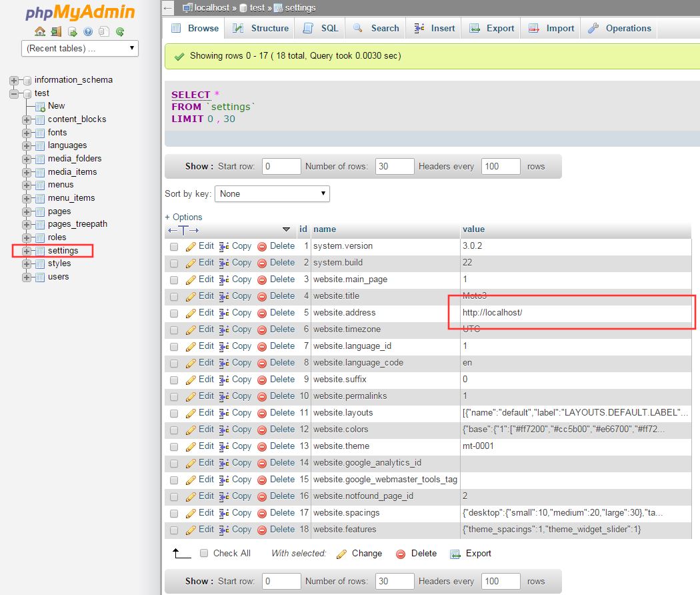The image size is (700, 595).
Task: Click the pencil icon beside Change
Action: pyautogui.click(x=341, y=554)
